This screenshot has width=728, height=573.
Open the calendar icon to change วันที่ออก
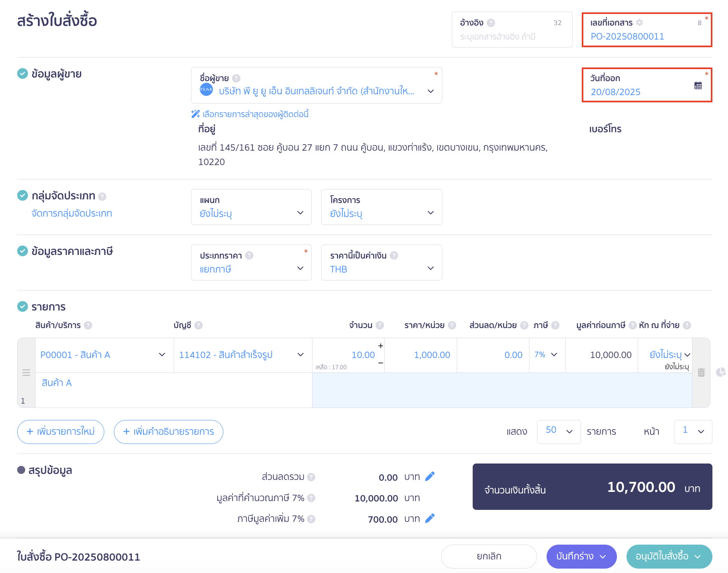pos(698,85)
